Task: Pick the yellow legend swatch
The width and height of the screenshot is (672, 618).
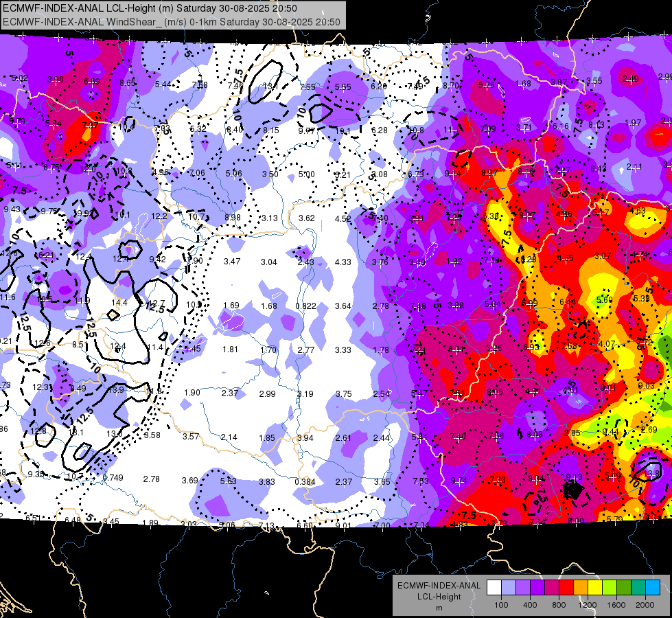Action: pyautogui.click(x=595, y=588)
